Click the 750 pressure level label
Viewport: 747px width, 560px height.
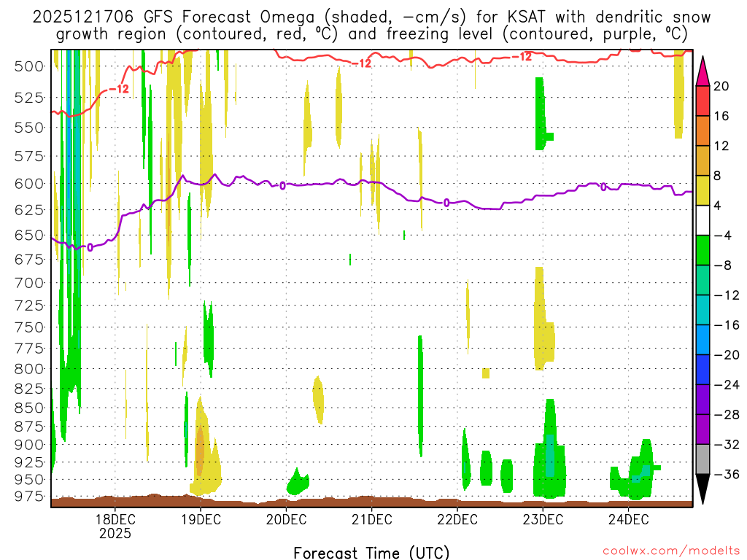click(29, 327)
